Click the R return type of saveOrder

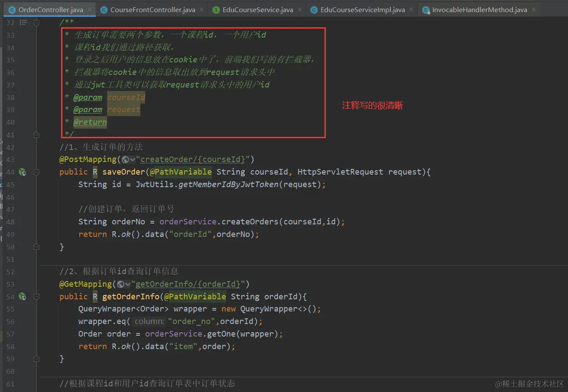click(95, 172)
